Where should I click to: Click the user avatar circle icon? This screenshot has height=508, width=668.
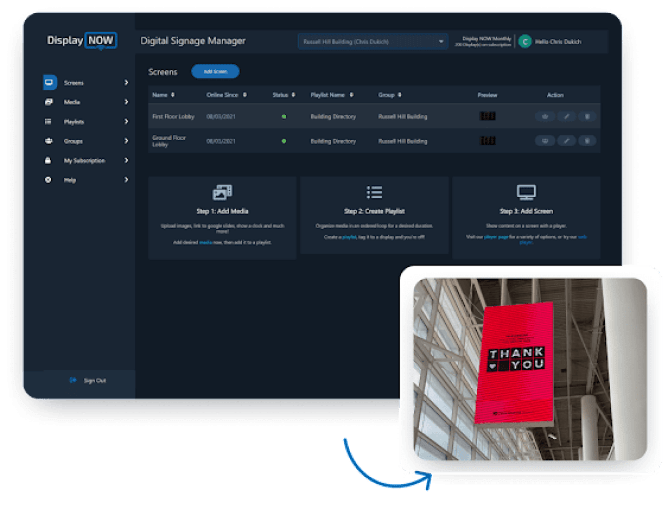click(526, 42)
